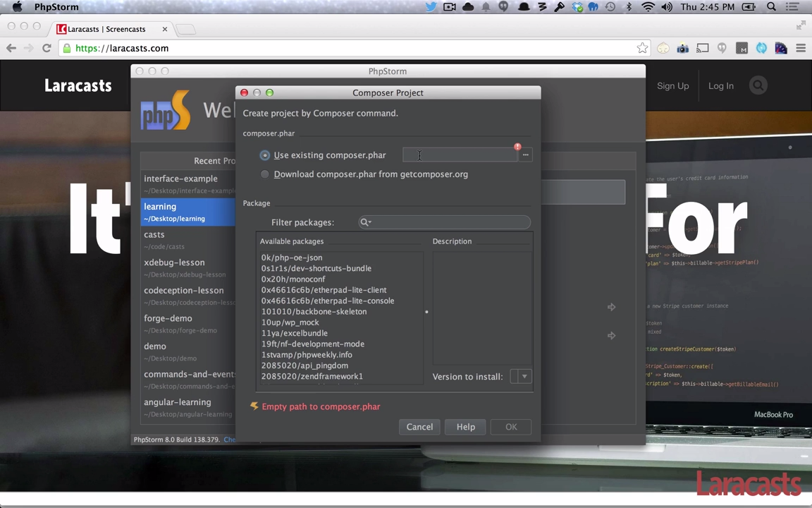
Task: Close the Laracasts browser tab
Action: [x=165, y=29]
